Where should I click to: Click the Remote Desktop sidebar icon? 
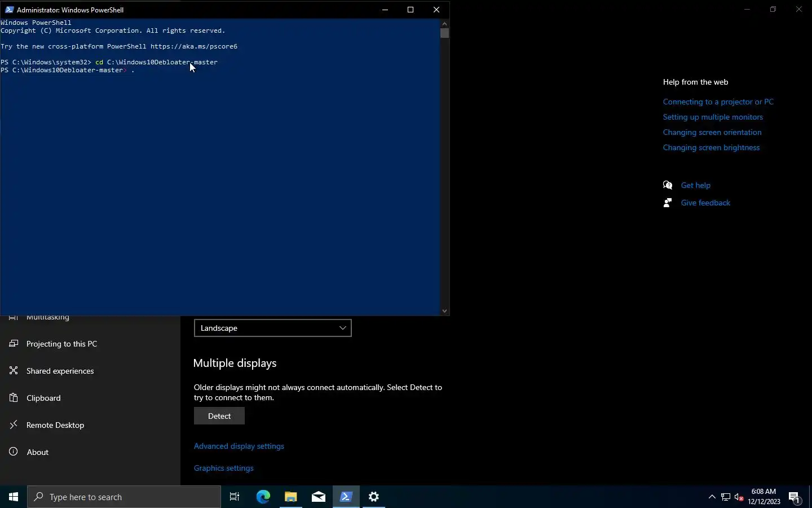click(14, 424)
